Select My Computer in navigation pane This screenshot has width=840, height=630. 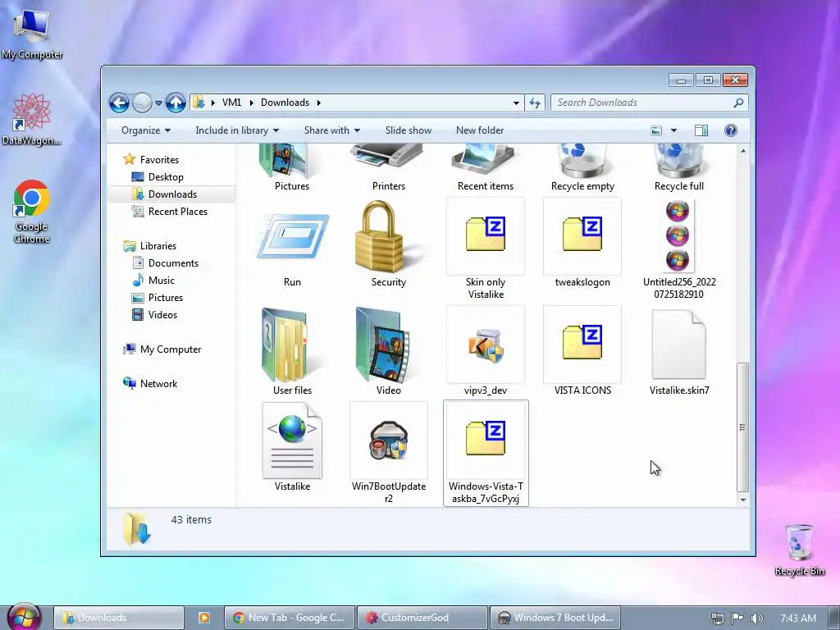coord(171,349)
